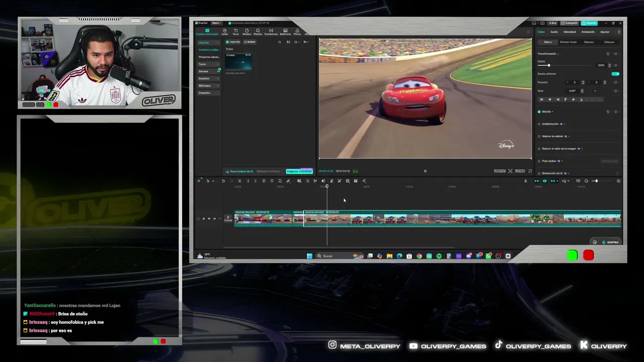644x362 pixels.
Task: Lock the main video track
Action: click(x=204, y=219)
